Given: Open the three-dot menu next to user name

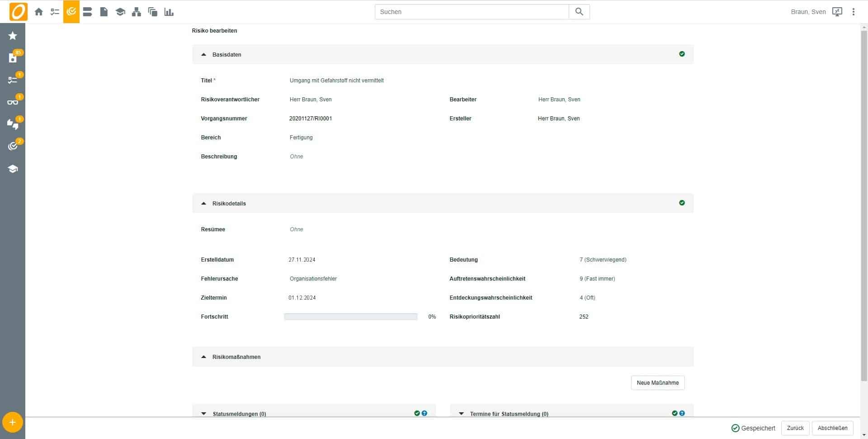Looking at the screenshot, I should [854, 12].
